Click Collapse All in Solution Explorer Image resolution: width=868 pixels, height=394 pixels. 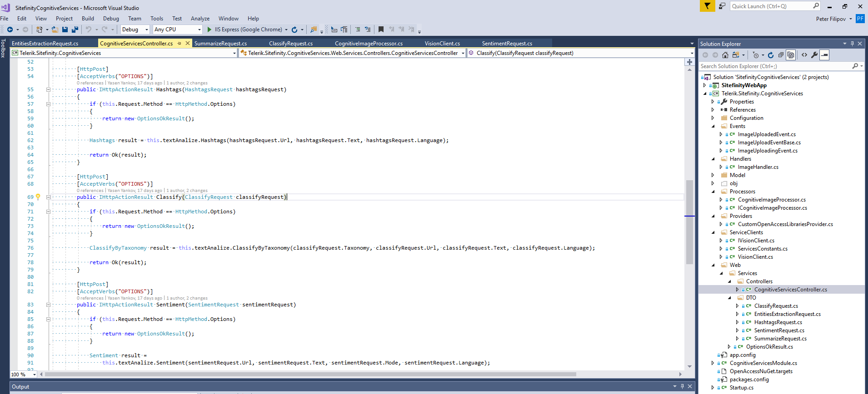(x=781, y=55)
